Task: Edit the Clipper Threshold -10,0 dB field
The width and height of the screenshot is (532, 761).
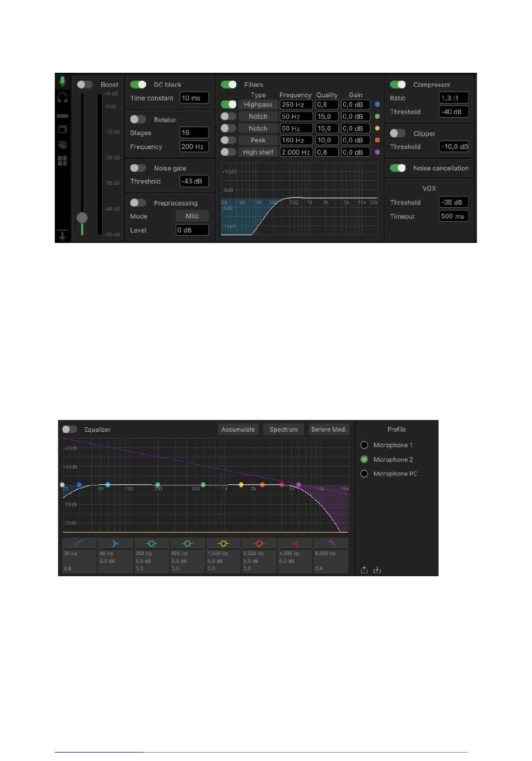Action: 454,147
